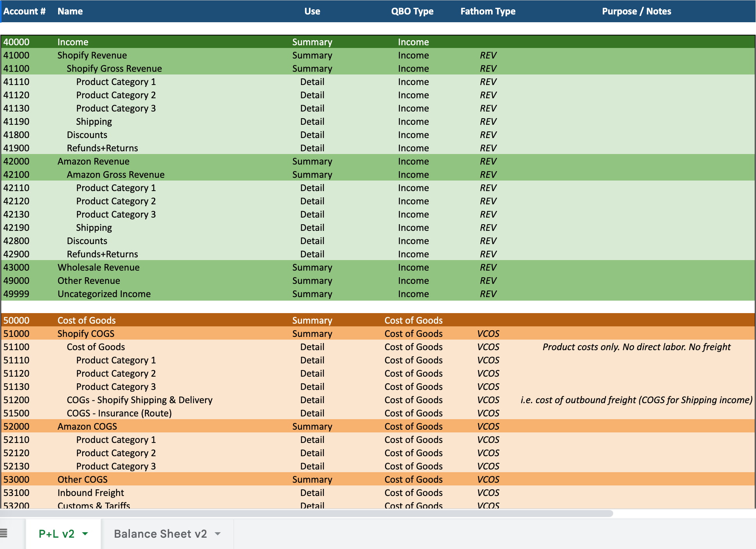Click the Inbound Freight name cell
The width and height of the screenshot is (756, 549).
91,493
